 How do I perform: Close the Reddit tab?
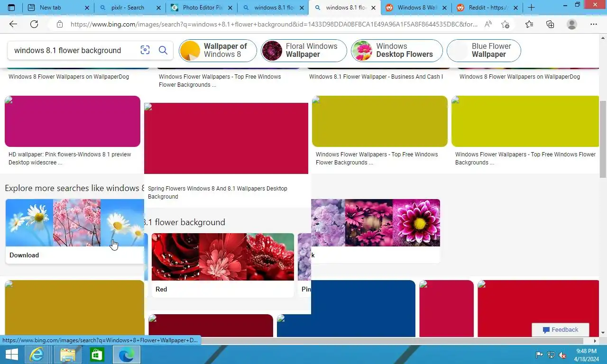click(x=516, y=8)
